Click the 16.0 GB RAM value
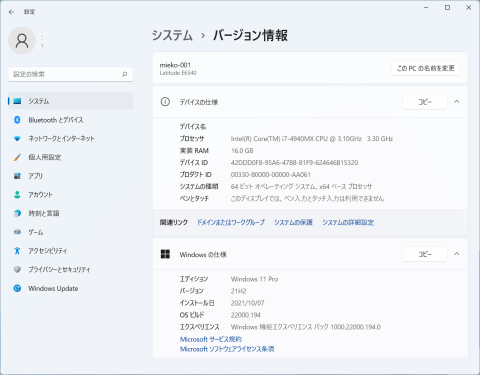 tap(242, 151)
